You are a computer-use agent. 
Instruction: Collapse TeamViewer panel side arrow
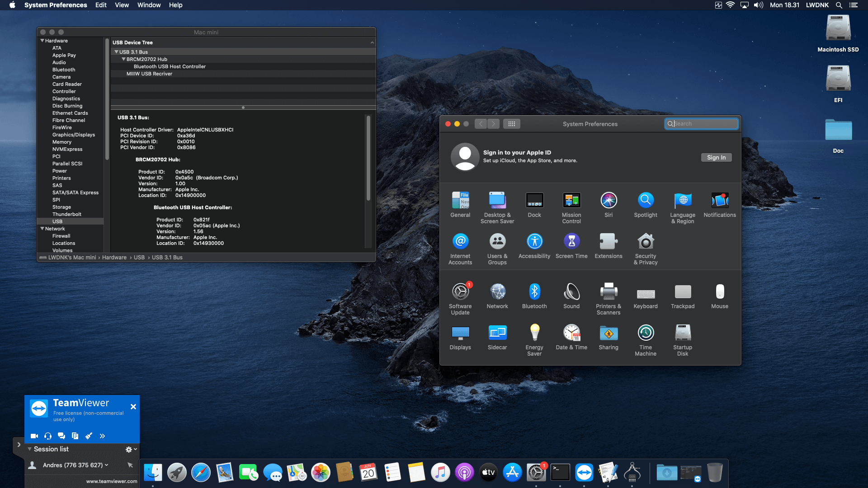tap(19, 445)
